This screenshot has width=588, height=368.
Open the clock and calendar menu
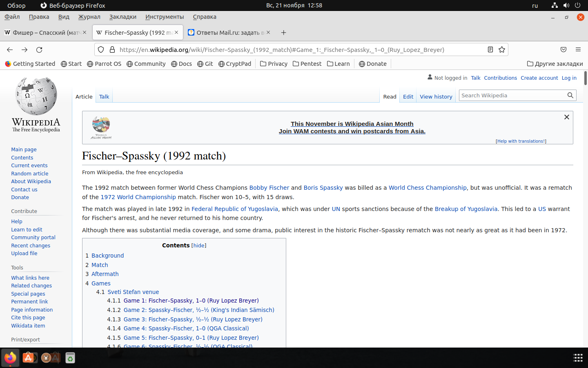pyautogui.click(x=294, y=5)
